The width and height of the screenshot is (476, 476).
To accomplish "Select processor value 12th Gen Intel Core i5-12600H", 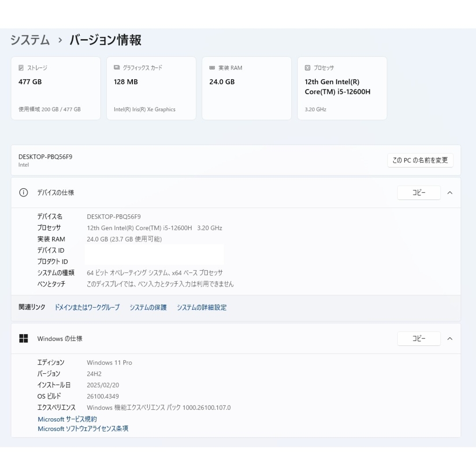I will (155, 228).
